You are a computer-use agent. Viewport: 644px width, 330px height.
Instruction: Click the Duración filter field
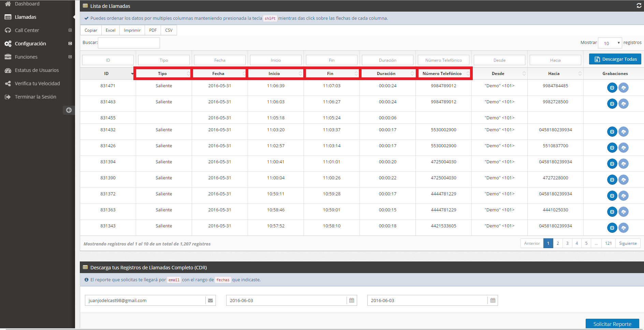pos(387,60)
